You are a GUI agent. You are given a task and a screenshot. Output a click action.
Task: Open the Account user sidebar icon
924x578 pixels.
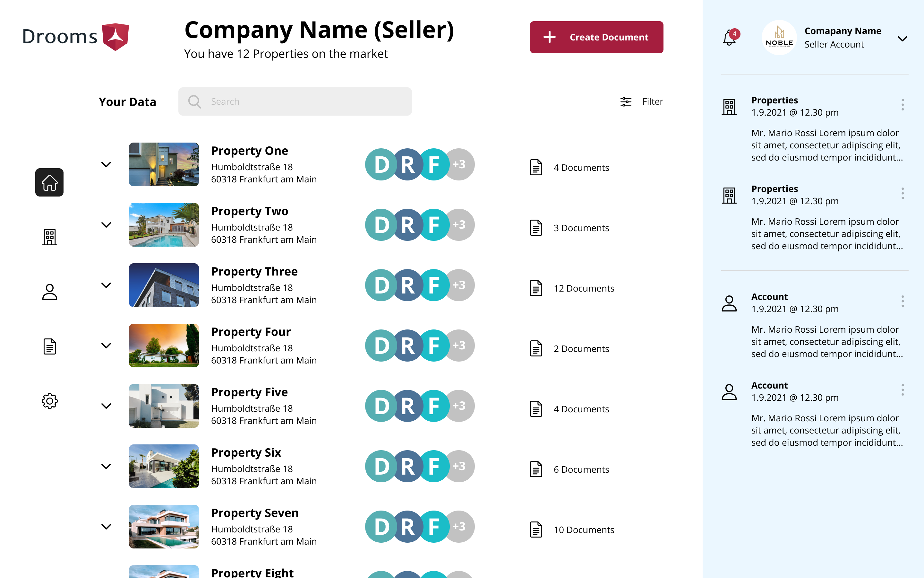[x=50, y=292]
